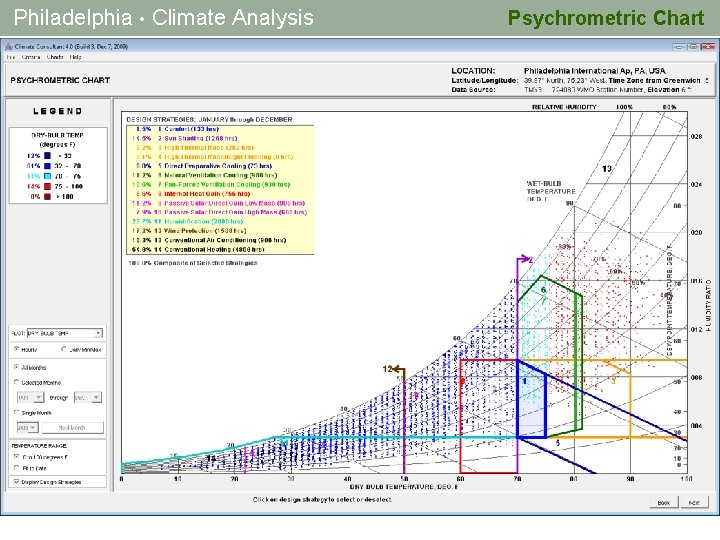The height and width of the screenshot is (540, 720).
Task: Click the PSYCHROMETRIC CHART heading
Action: tap(60, 80)
